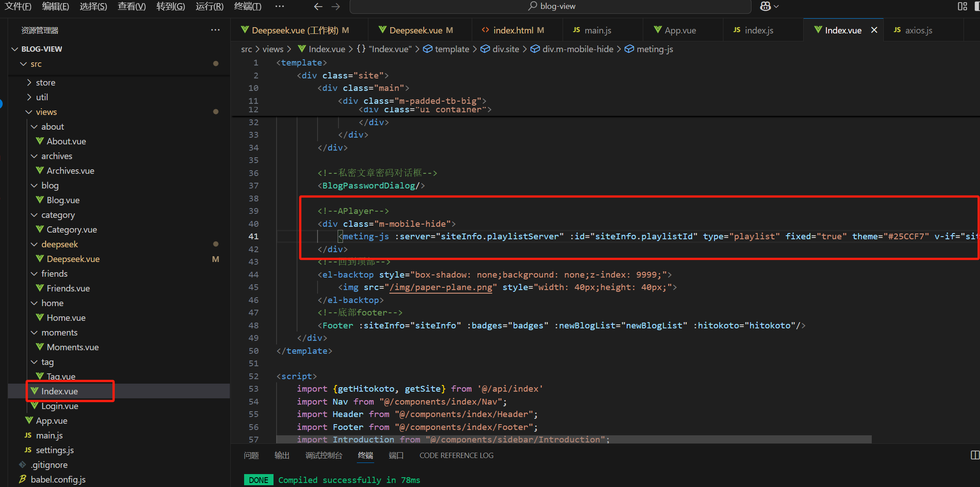Click the template breadcrumb item

[x=452, y=49]
